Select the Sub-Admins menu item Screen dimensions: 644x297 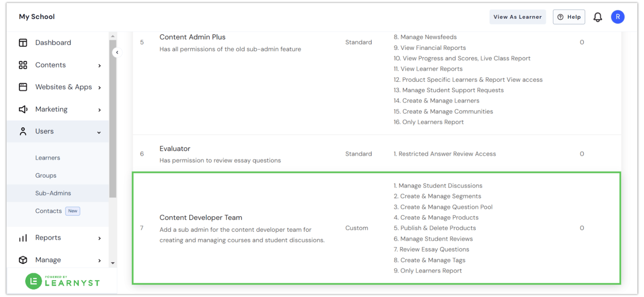53,193
